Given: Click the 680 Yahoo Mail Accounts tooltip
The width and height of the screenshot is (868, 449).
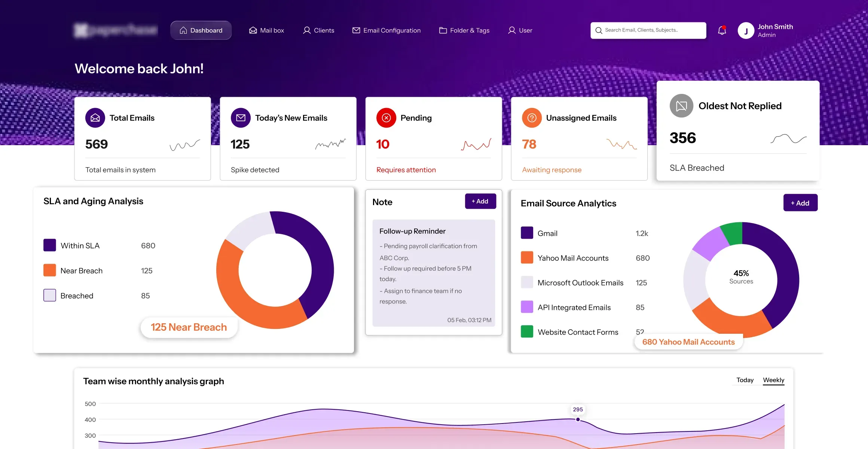Looking at the screenshot, I should point(688,342).
